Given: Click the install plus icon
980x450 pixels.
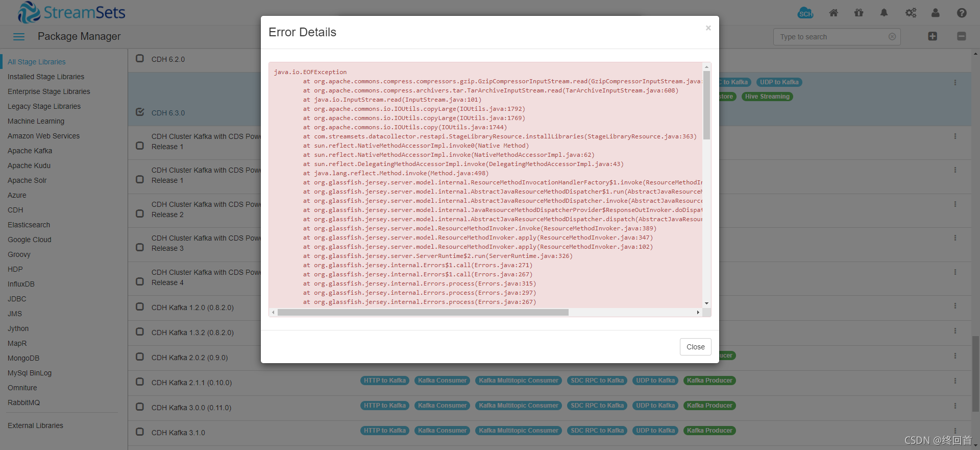Looking at the screenshot, I should [x=933, y=36].
